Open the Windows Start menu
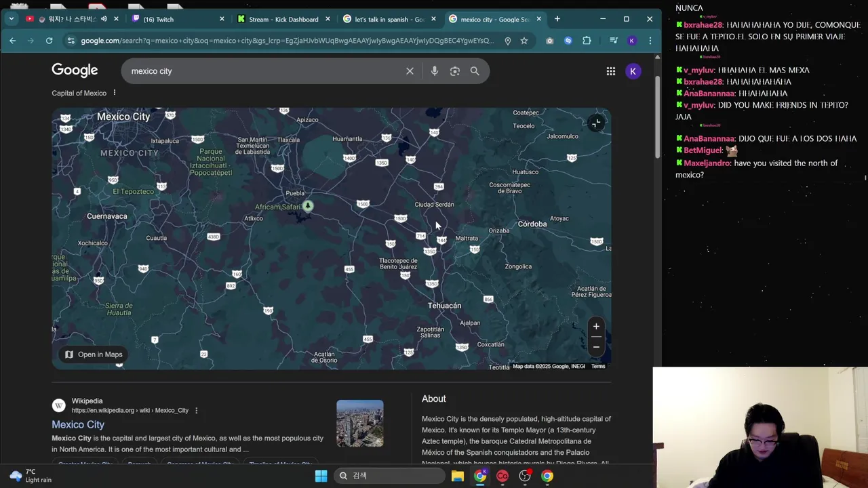 (321, 476)
